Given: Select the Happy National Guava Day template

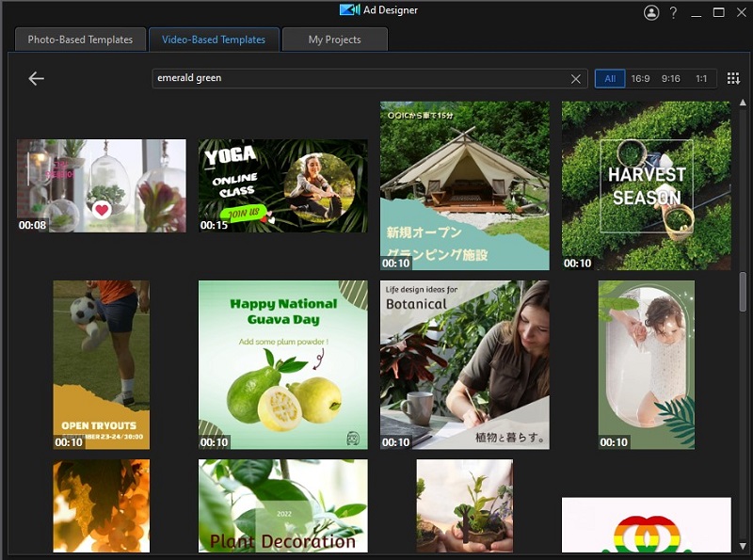Looking at the screenshot, I should [282, 364].
